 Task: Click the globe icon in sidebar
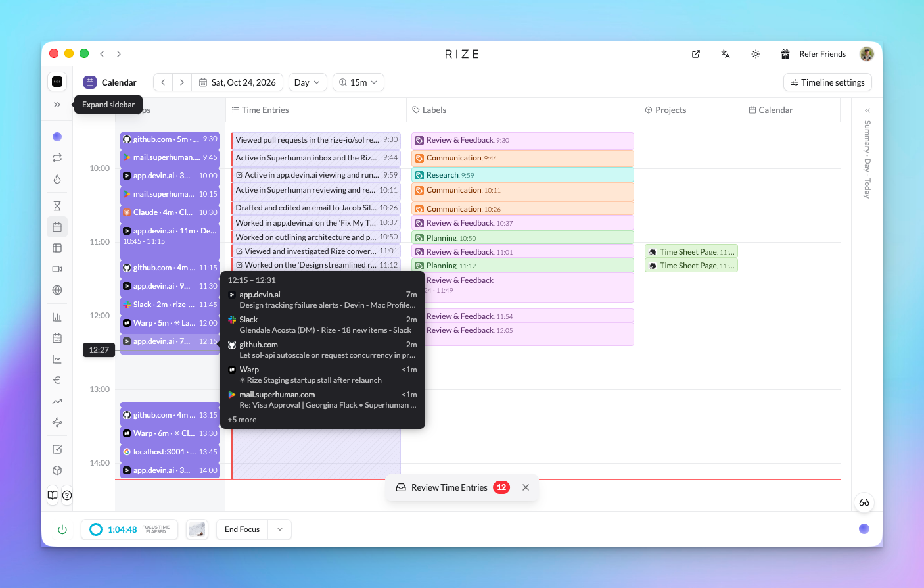[x=57, y=290]
